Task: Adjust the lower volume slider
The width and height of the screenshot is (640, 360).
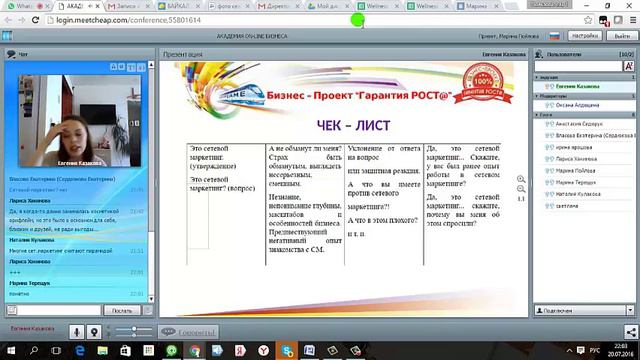Action: tap(133, 335)
